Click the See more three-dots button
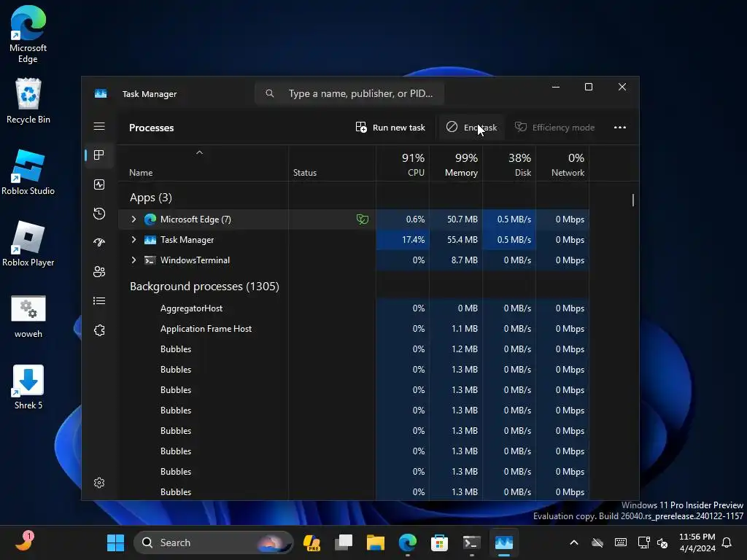The image size is (747, 560). click(620, 127)
